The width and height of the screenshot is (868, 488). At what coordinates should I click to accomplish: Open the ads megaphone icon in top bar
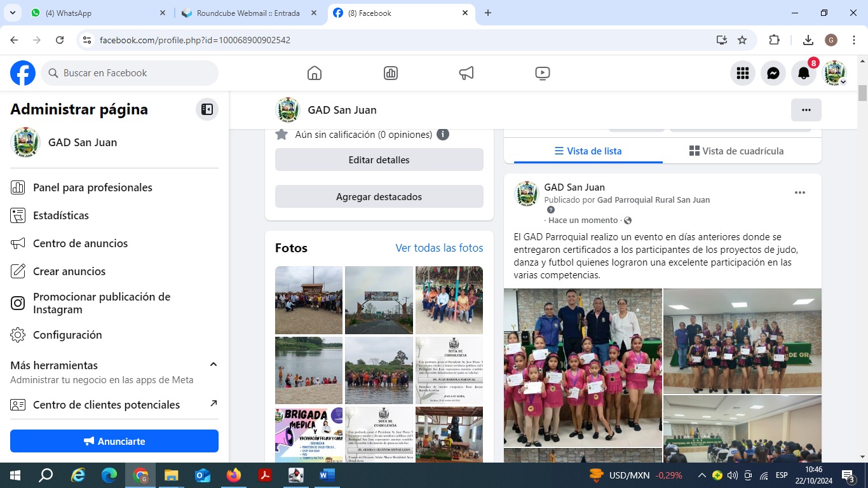[x=466, y=73]
